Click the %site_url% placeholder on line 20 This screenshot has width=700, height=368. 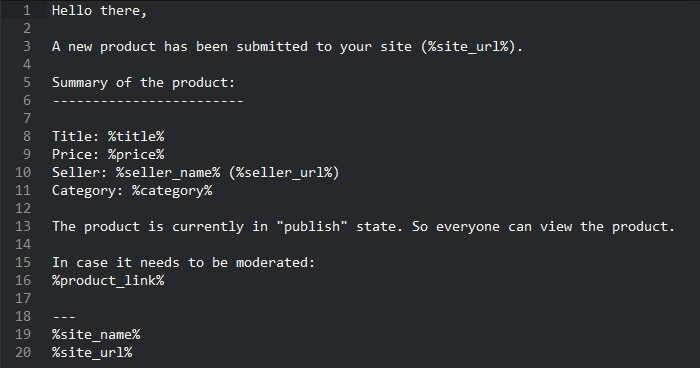[x=92, y=352]
